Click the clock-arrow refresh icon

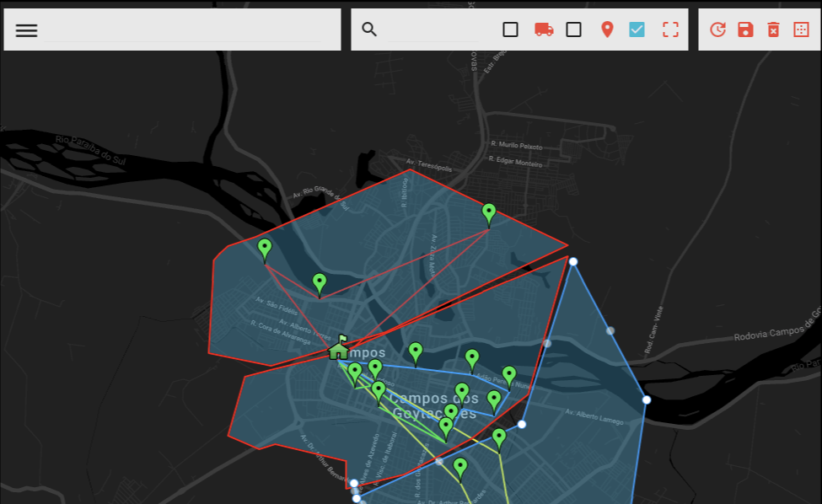(x=717, y=29)
